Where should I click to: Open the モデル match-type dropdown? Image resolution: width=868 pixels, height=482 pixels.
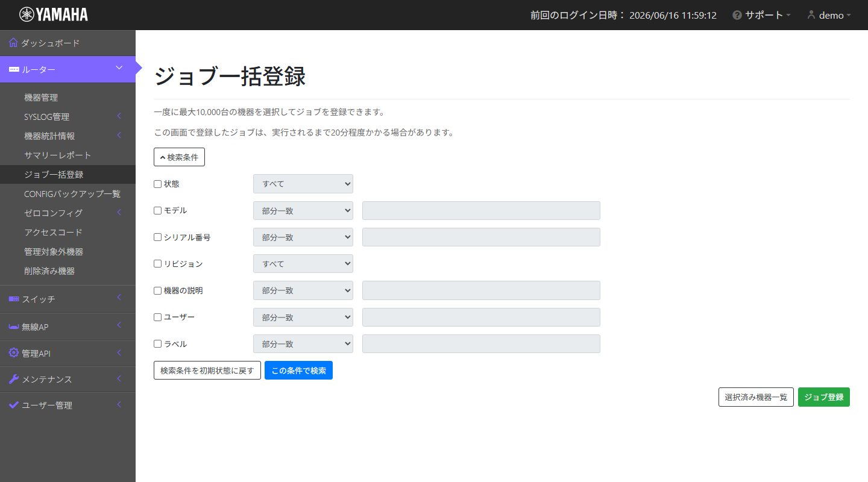point(303,210)
